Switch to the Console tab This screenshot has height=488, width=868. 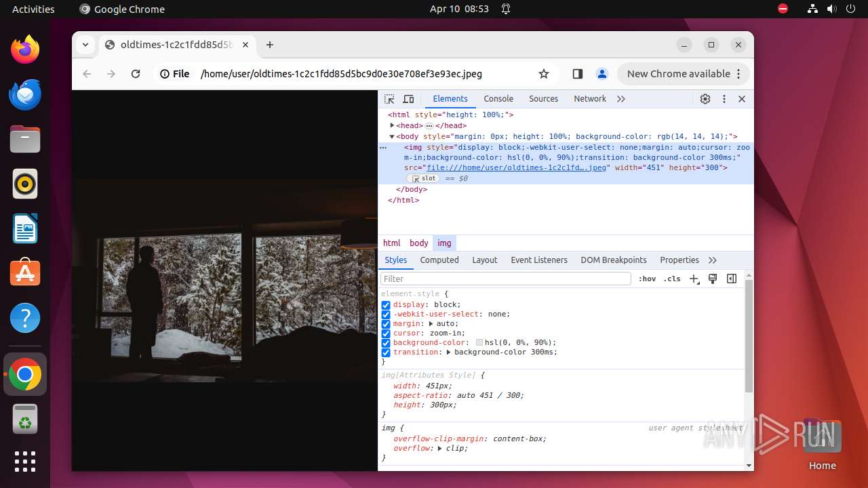pyautogui.click(x=498, y=99)
